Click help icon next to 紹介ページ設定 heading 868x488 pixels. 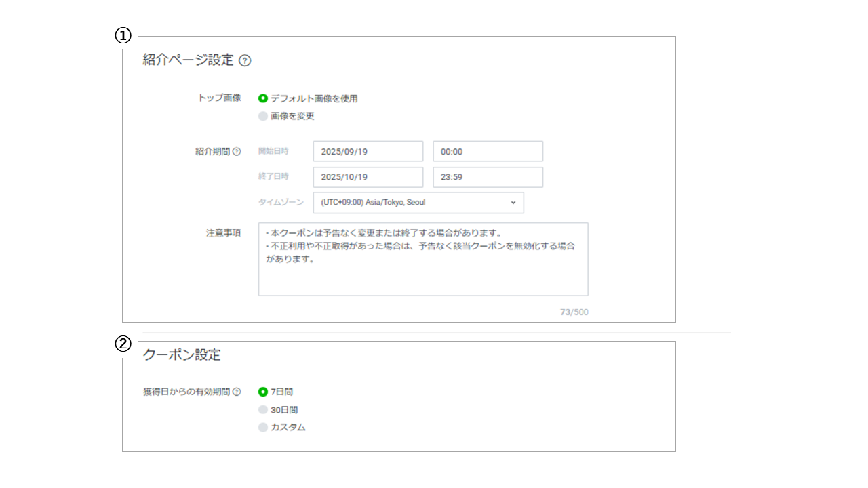click(245, 60)
